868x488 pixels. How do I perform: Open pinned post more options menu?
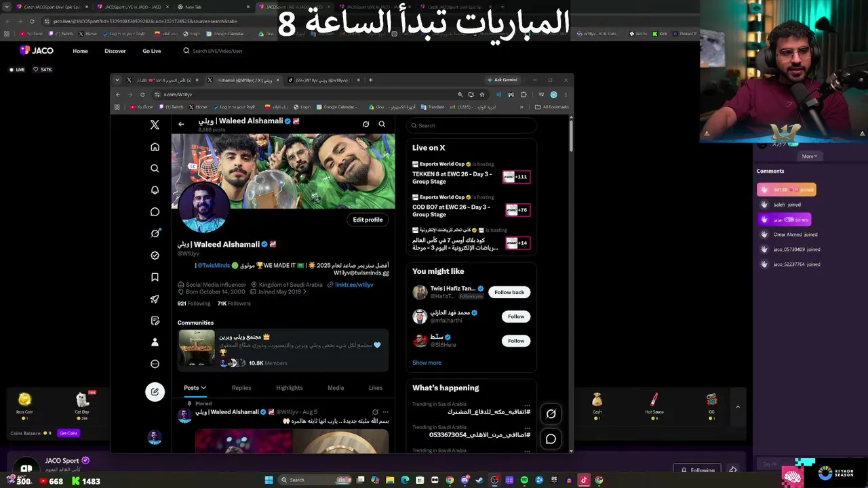tap(385, 412)
